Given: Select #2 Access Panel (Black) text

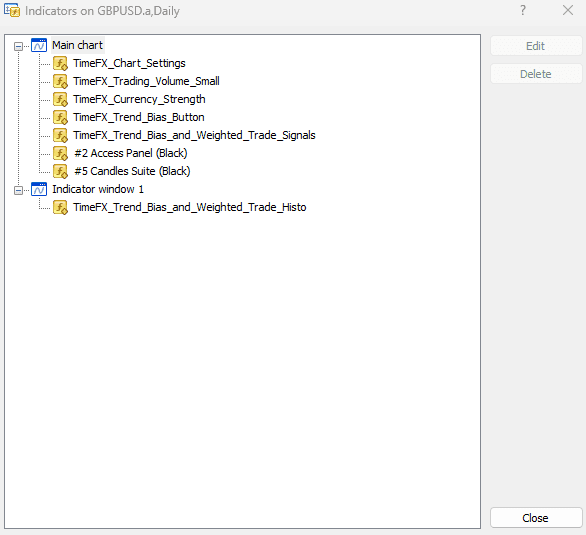Looking at the screenshot, I should point(131,153).
